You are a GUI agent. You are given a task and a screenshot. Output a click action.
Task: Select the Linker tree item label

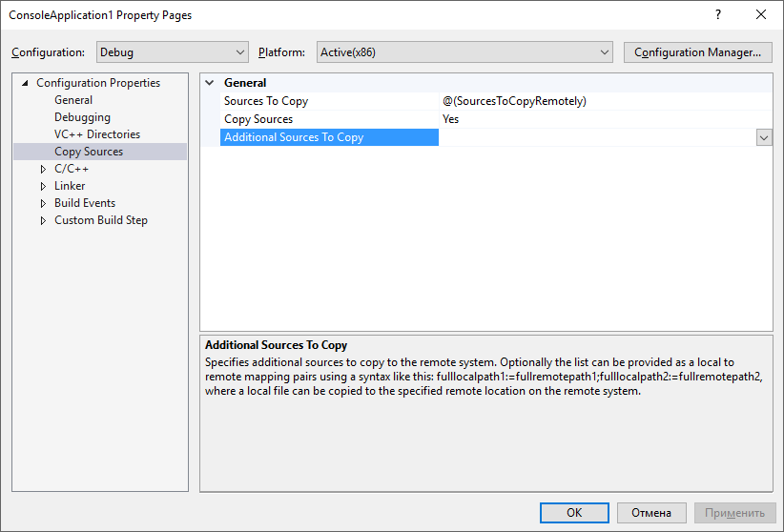point(70,186)
